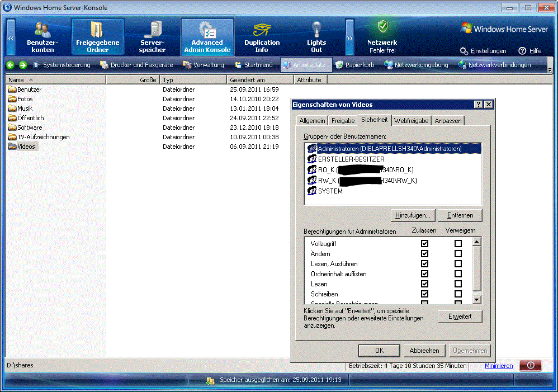
Task: Show more console tabs with right chevron
Action: [350, 37]
